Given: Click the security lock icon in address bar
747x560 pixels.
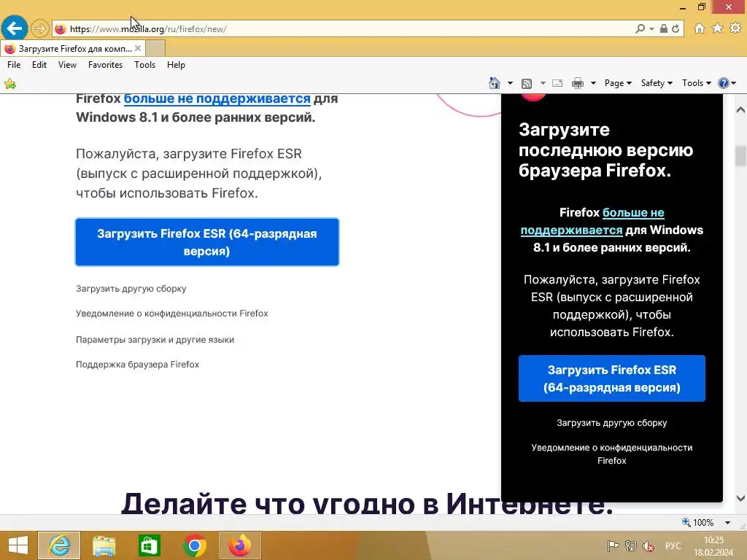Looking at the screenshot, I should pyautogui.click(x=664, y=28).
